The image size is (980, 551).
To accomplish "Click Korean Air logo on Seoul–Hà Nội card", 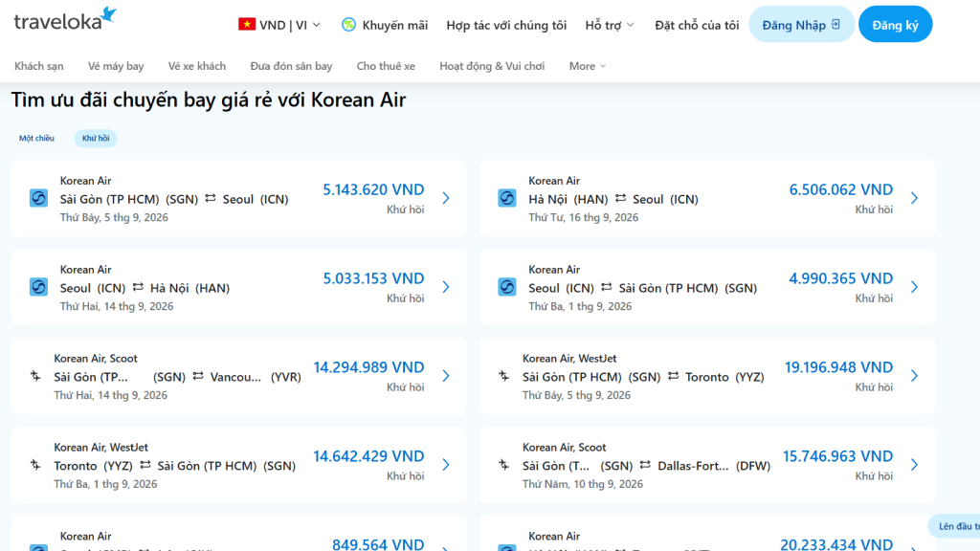I will pyautogui.click(x=38, y=287).
